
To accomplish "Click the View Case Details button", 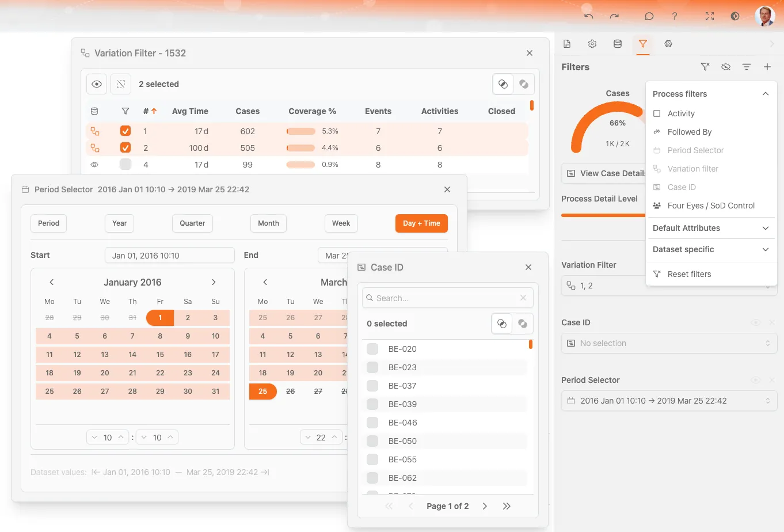I will 604,173.
